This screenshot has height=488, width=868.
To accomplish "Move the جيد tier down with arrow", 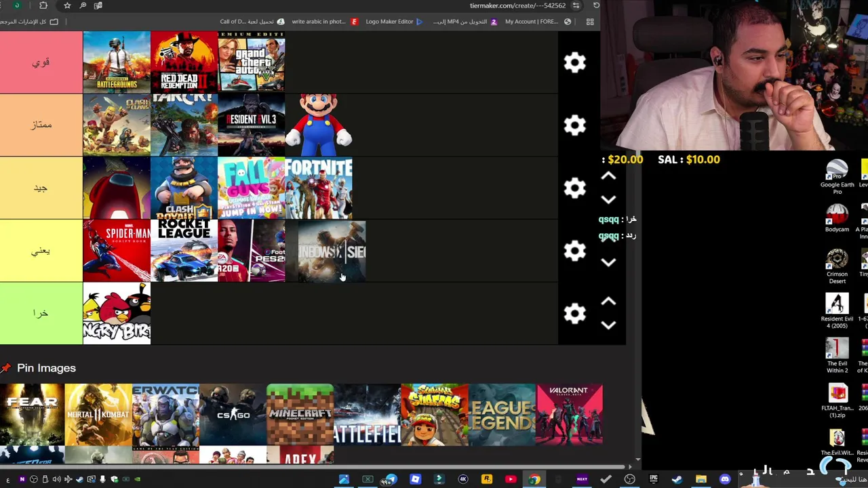I will [608, 199].
